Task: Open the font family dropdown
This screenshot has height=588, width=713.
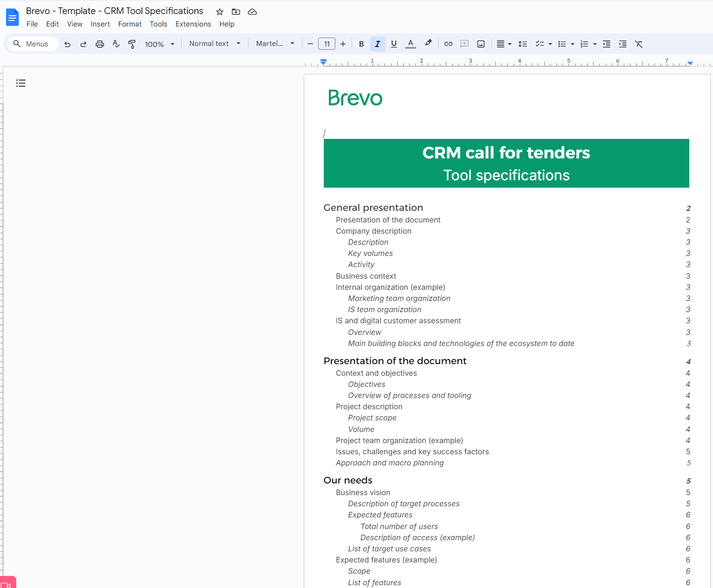Action: click(275, 44)
